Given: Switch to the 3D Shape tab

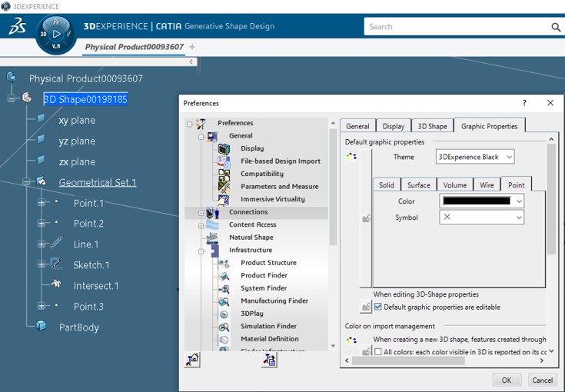Looking at the screenshot, I should 432,126.
